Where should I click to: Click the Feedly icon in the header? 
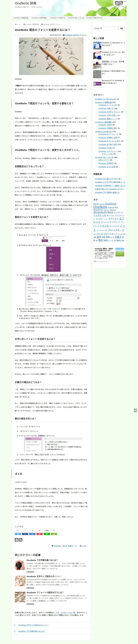coord(117,3)
